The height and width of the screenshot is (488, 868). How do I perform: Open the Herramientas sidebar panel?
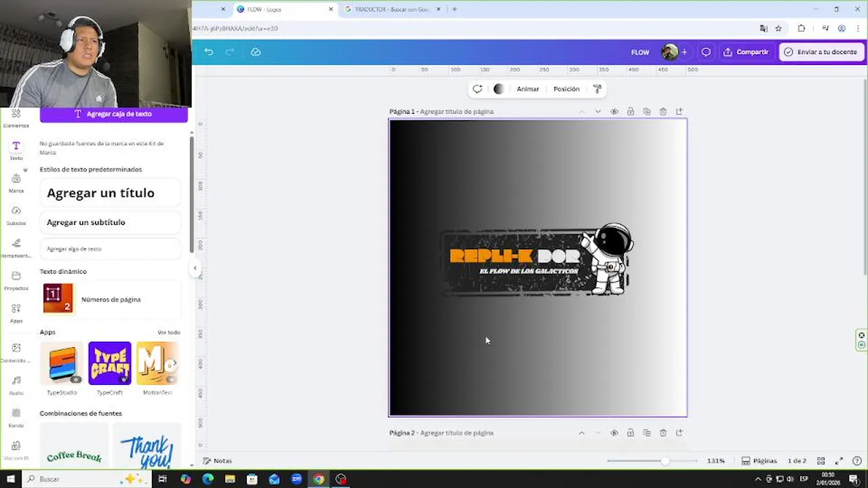point(16,248)
